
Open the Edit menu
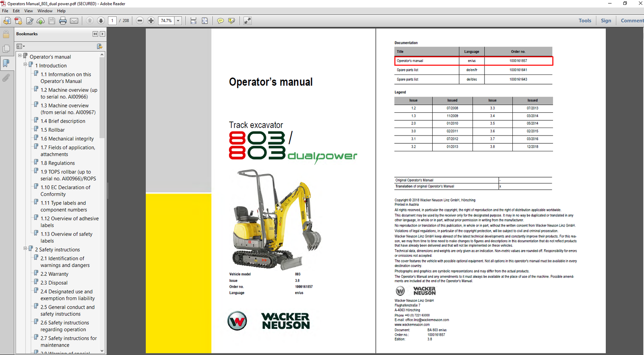point(16,11)
